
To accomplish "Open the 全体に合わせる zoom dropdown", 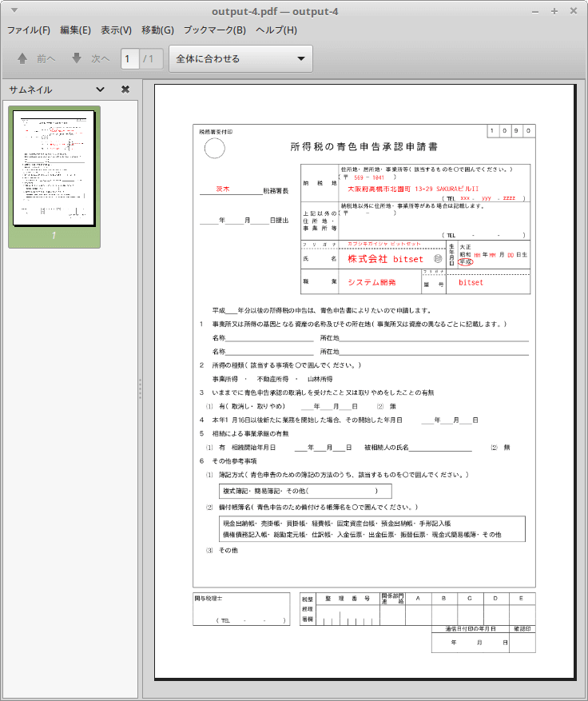I will [240, 58].
